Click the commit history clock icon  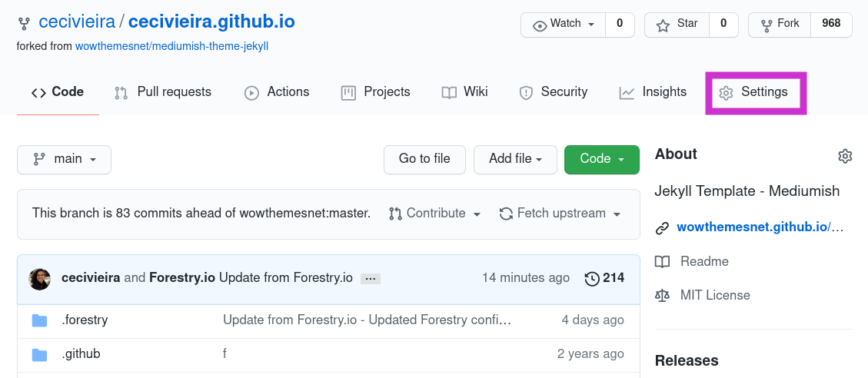click(592, 278)
